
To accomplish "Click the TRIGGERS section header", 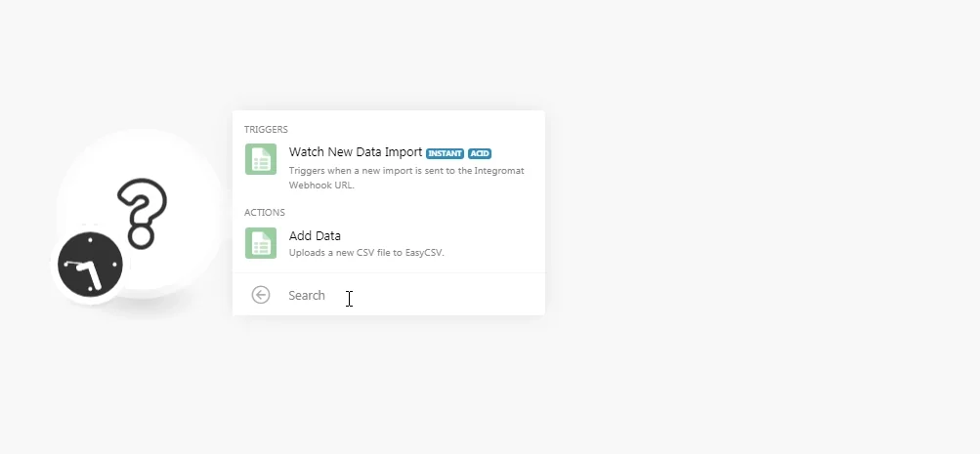I will 266,129.
